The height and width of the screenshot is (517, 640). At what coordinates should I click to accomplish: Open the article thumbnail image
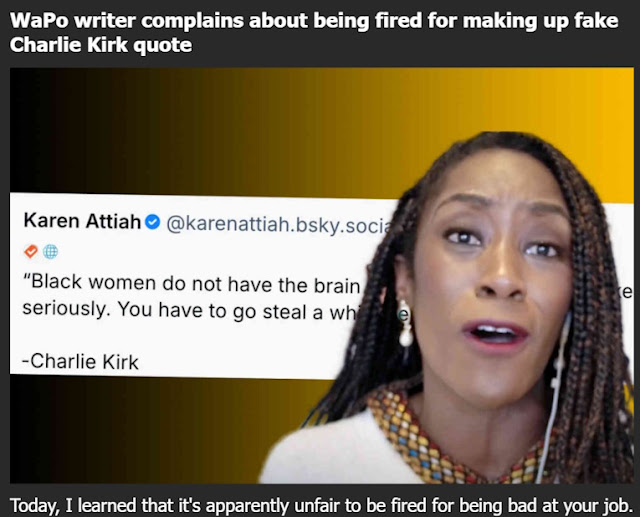click(322, 275)
